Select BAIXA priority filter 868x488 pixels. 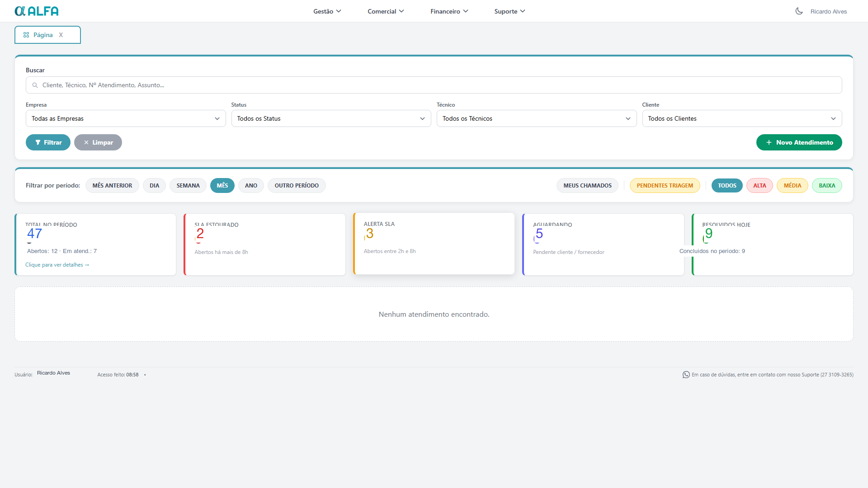point(827,185)
